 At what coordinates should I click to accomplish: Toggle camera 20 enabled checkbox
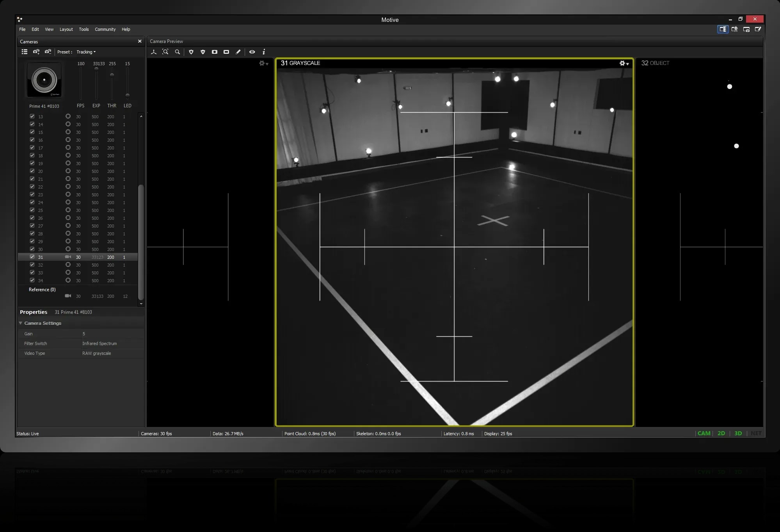tap(32, 171)
